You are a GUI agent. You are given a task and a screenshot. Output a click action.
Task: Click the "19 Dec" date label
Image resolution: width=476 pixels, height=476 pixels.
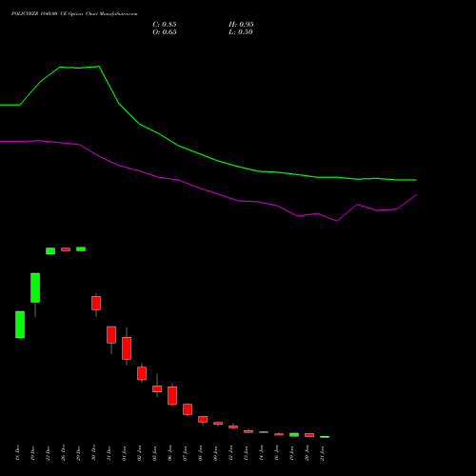click(32, 453)
